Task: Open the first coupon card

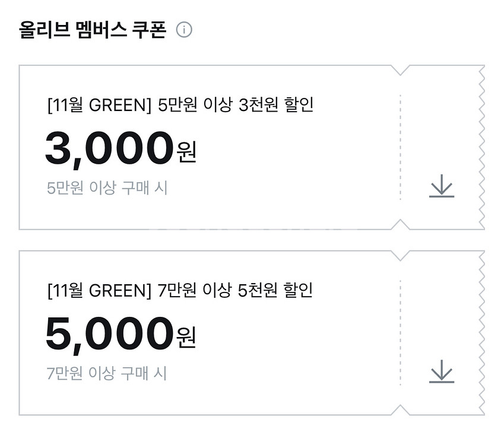Action: (208, 145)
